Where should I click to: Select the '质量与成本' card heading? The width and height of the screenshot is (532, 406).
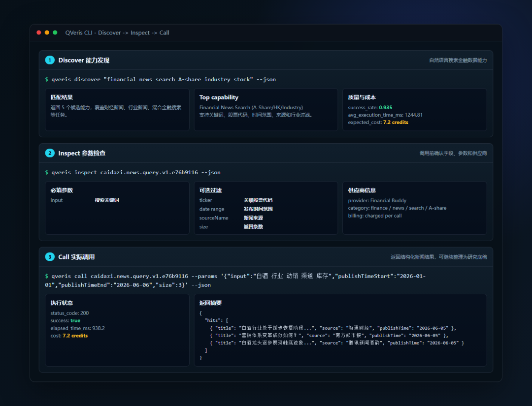coord(362,97)
